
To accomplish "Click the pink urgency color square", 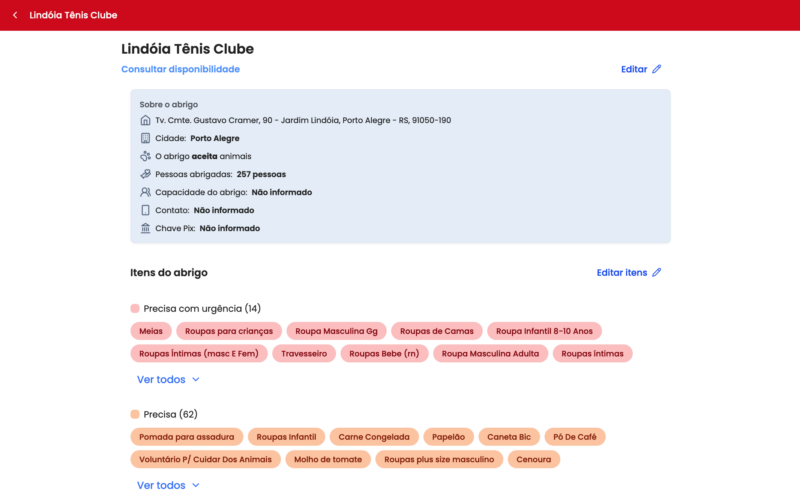I will (x=135, y=308).
